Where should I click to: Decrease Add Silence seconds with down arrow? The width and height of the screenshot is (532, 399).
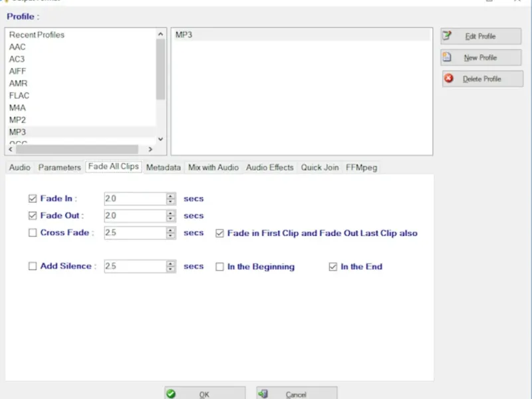click(171, 269)
